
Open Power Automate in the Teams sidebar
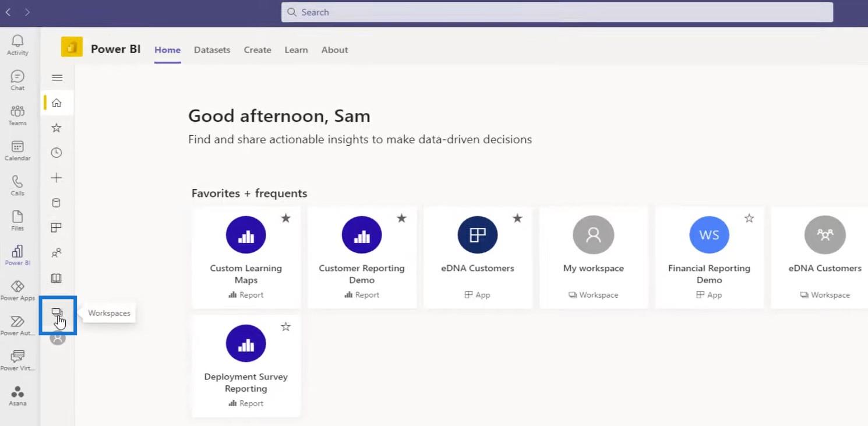[17, 325]
